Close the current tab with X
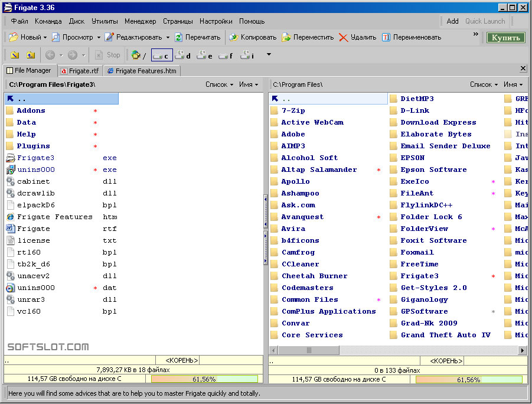The width and height of the screenshot is (532, 404). 523,69
